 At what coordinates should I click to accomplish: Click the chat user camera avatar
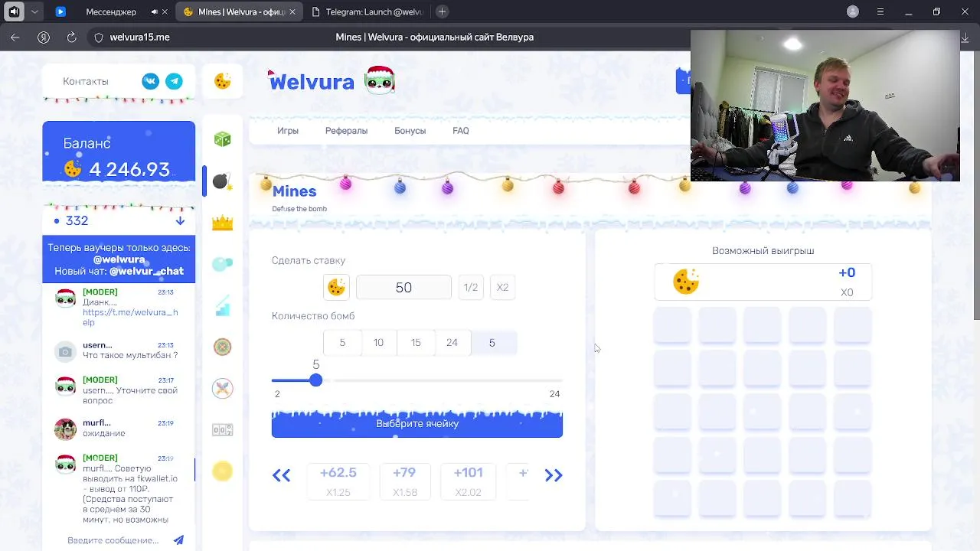click(x=65, y=351)
